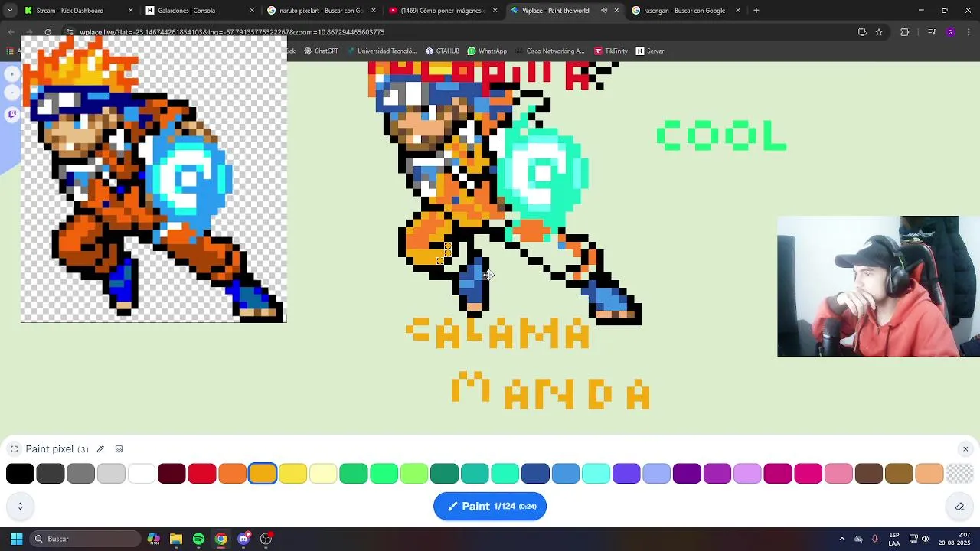Open the tab search dropdown arrow
This screenshot has width=980, height=551.
pyautogui.click(x=10, y=11)
